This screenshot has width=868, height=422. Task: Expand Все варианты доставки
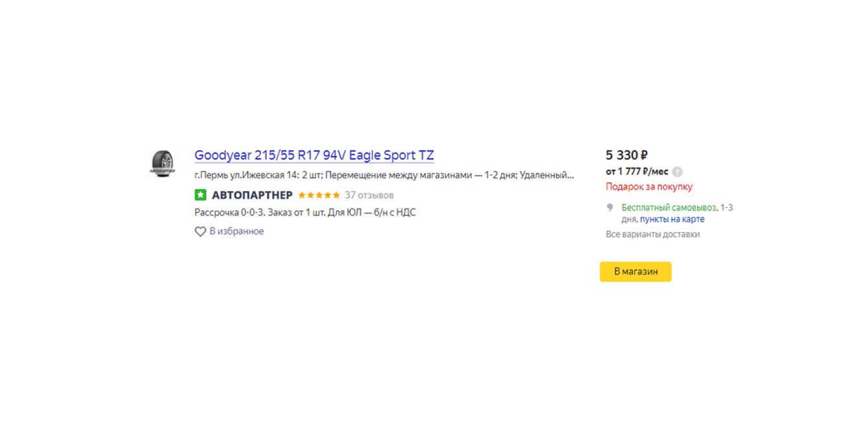652,234
